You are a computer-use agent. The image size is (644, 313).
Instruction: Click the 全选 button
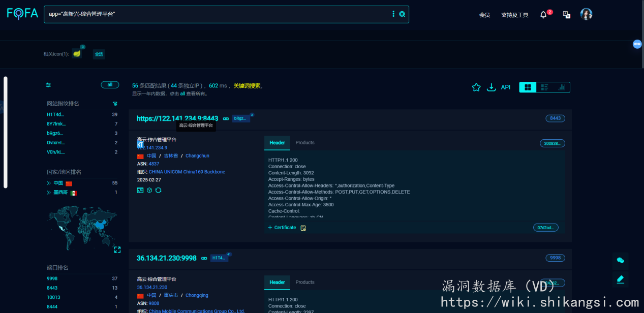[99, 54]
